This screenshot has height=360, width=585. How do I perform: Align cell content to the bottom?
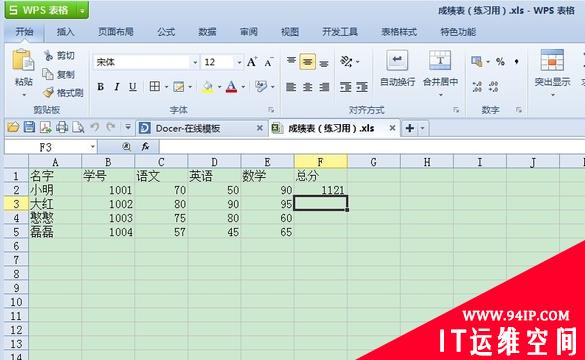coord(324,63)
